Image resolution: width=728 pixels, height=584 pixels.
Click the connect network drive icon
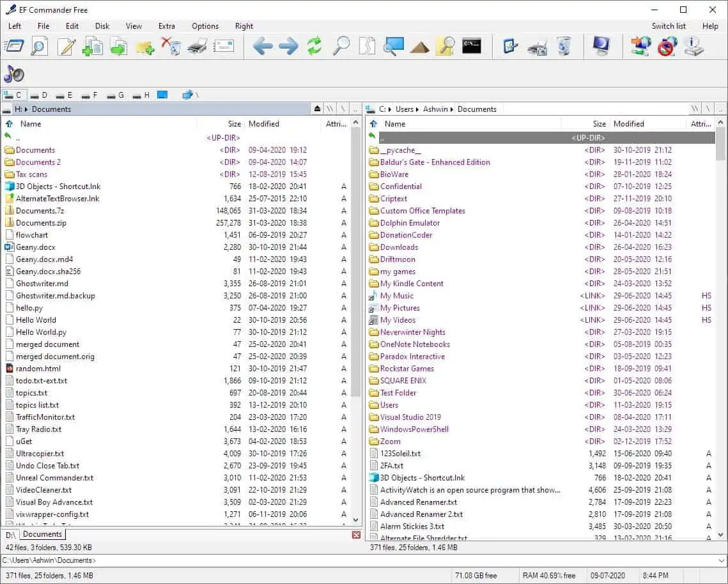(x=640, y=46)
